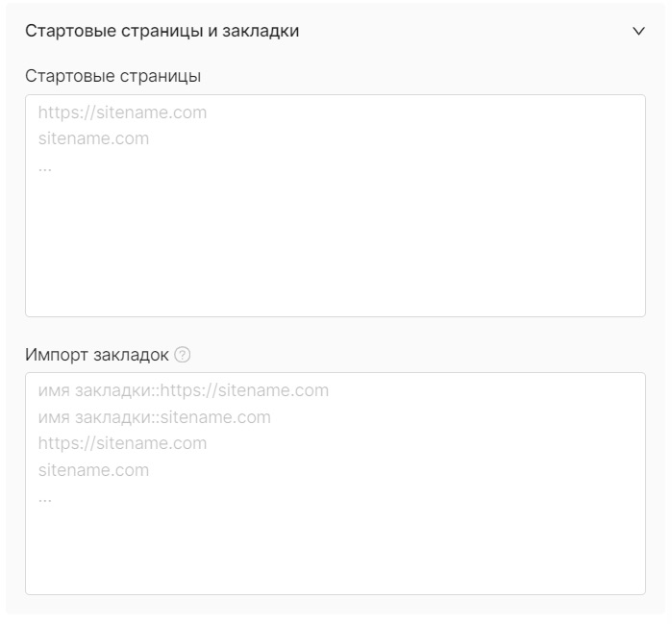Screen dimensions: 672x624
Task: Open the help icon beside Импорт закладок
Action: coord(182,355)
